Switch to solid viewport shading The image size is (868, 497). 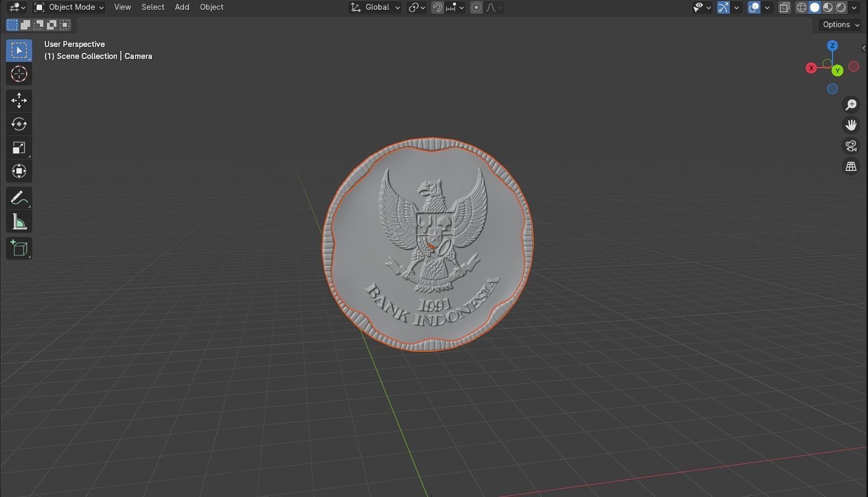point(814,8)
